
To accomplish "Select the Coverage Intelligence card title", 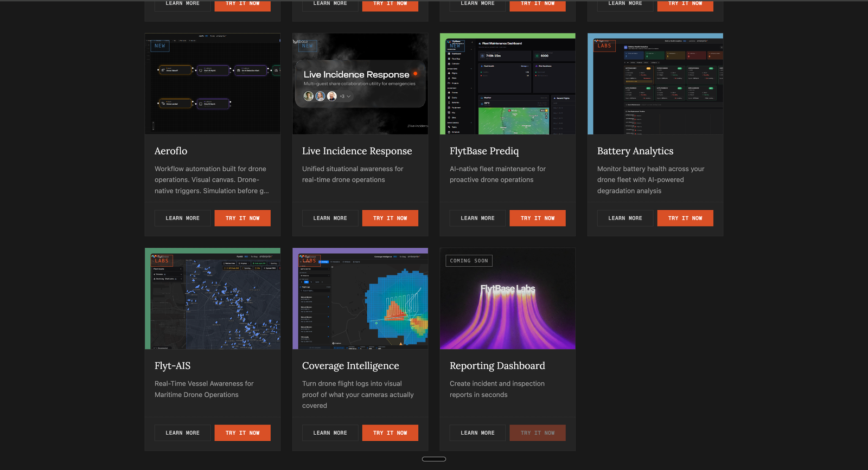I will (x=350, y=366).
